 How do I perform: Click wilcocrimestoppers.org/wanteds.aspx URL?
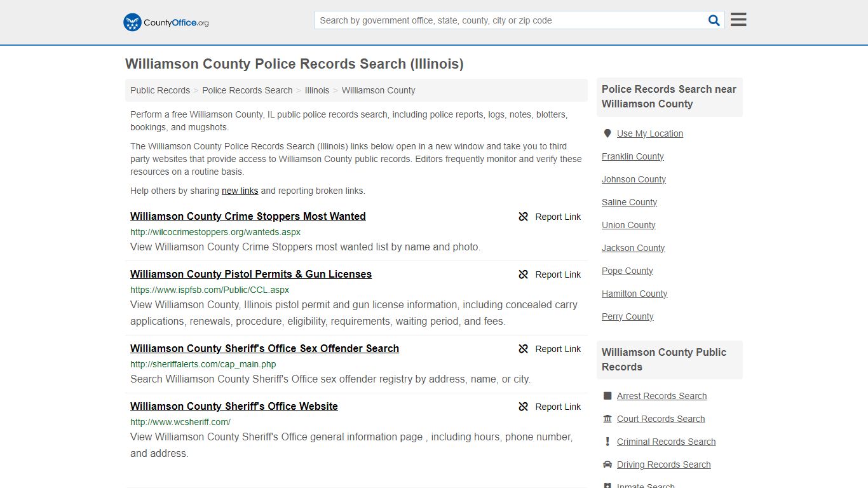click(x=215, y=232)
